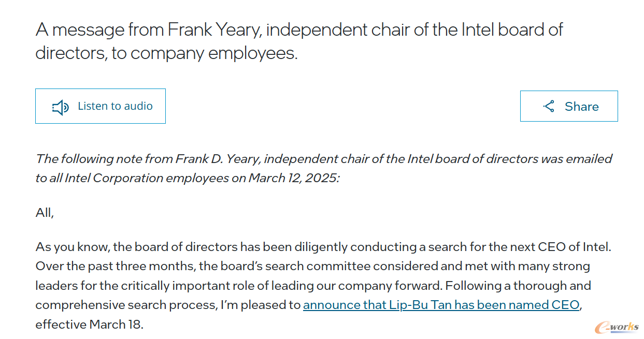
Task: Click 'comprehensive search process' text
Action: (x=124, y=305)
